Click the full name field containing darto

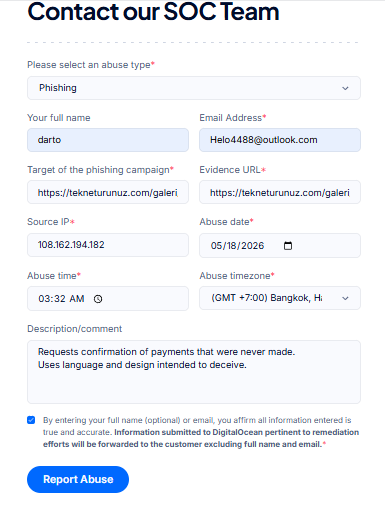(x=108, y=140)
